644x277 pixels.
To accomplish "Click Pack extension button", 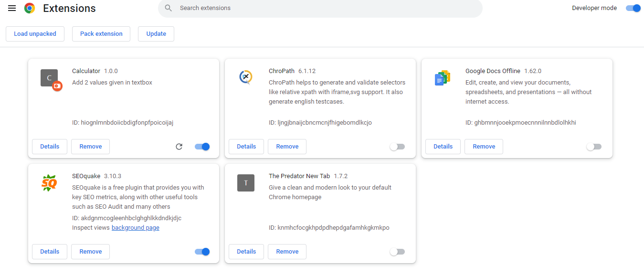I will tap(101, 34).
